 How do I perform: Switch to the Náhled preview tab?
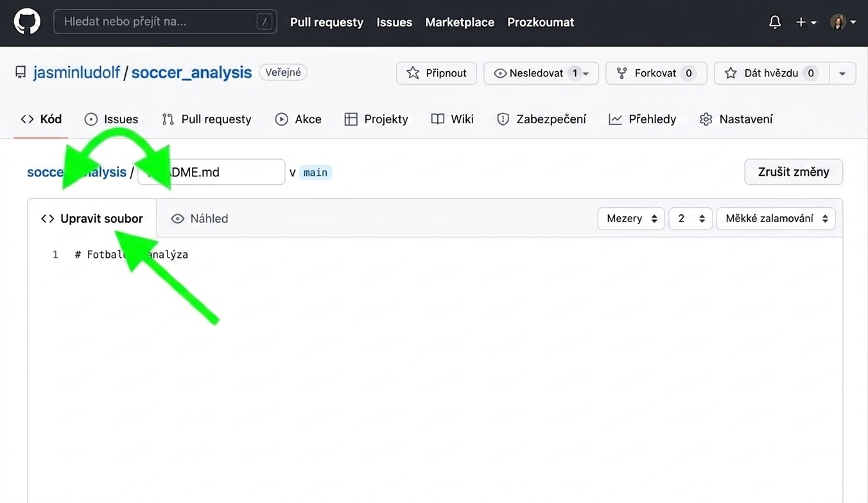click(200, 219)
